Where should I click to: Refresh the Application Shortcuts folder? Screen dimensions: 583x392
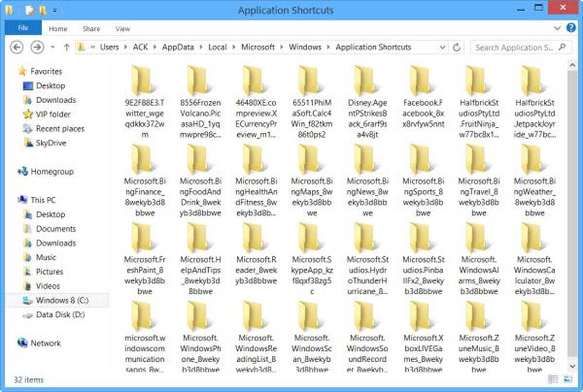tap(456, 47)
